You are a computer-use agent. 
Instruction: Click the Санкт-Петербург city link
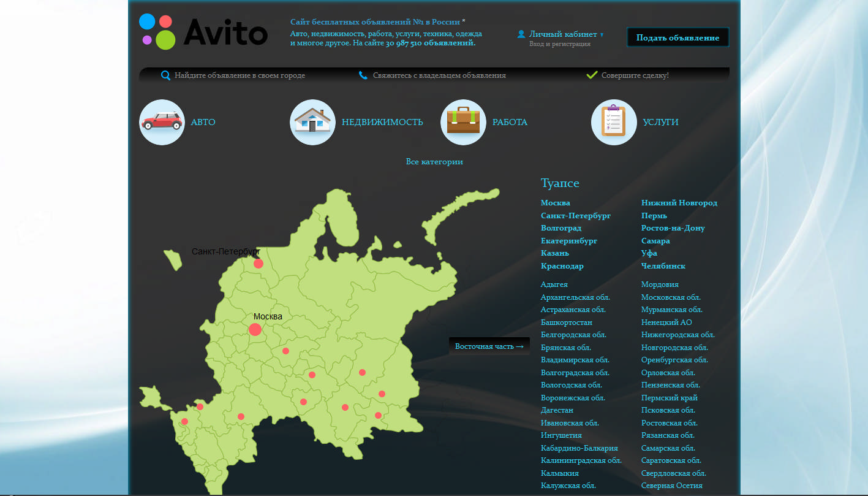pyautogui.click(x=575, y=215)
